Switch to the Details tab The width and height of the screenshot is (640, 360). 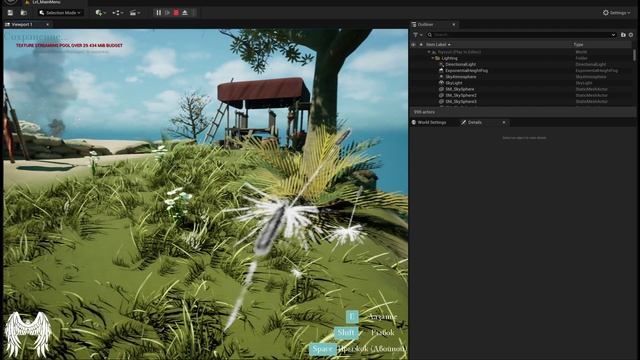point(471,122)
